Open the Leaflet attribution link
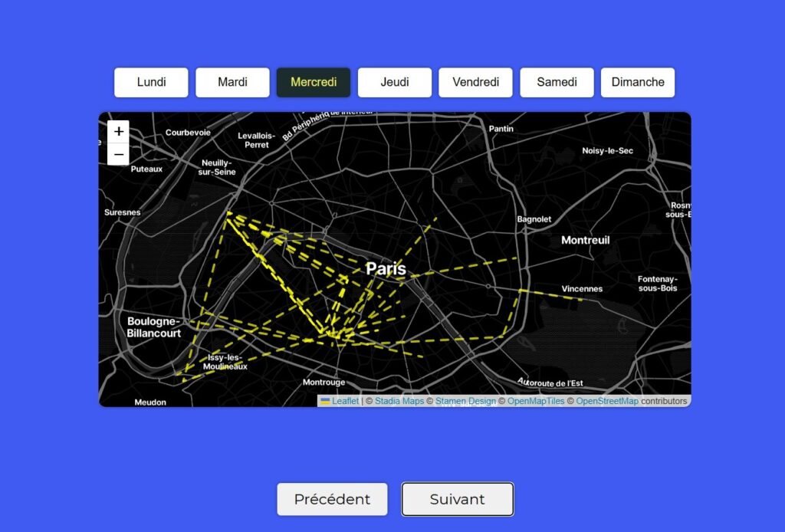 pyautogui.click(x=344, y=400)
